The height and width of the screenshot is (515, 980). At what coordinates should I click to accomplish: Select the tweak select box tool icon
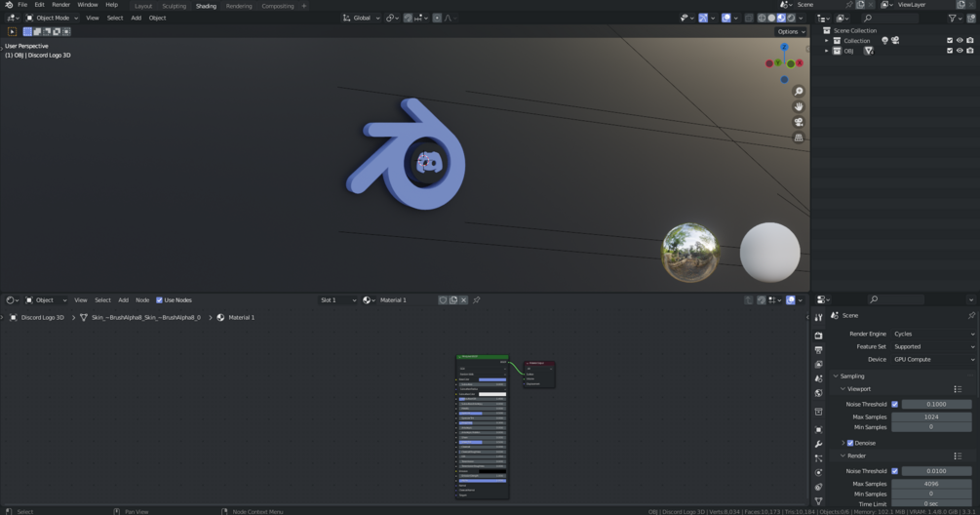(12, 31)
